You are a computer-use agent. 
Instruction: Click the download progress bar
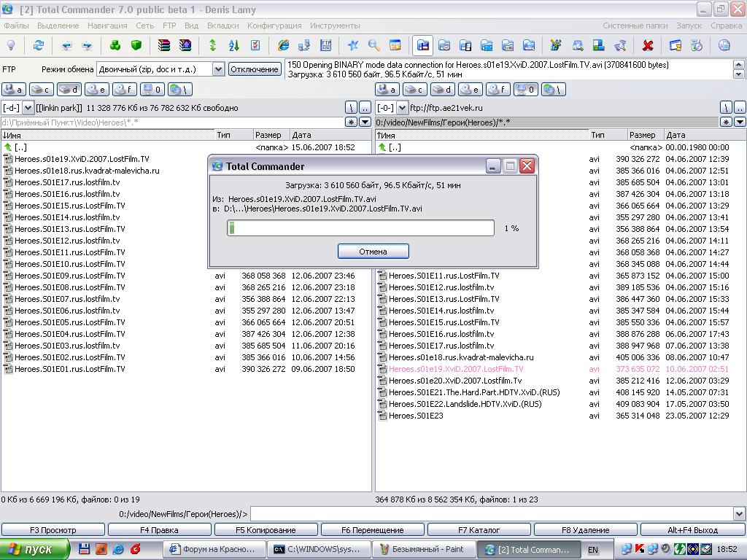click(360, 228)
